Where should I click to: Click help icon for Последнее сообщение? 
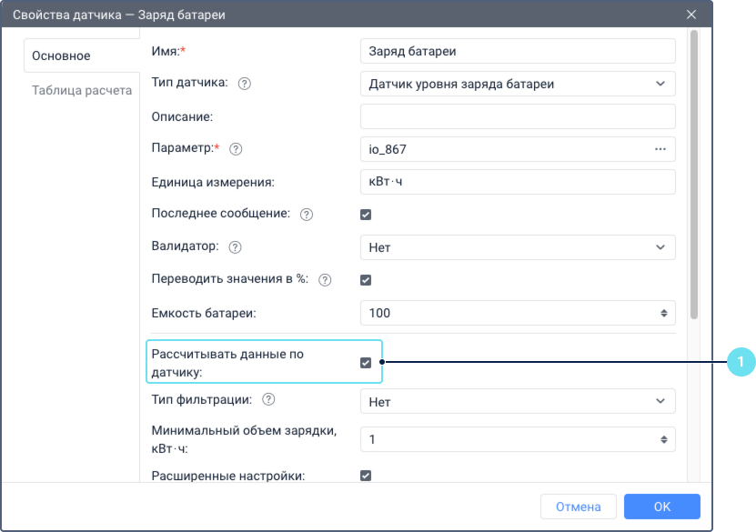(x=307, y=215)
